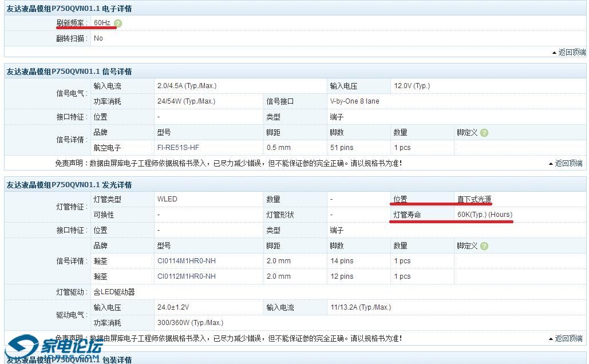The height and width of the screenshot is (364, 589).
Task: Click the WLED lamp type value
Action: click(x=167, y=200)
